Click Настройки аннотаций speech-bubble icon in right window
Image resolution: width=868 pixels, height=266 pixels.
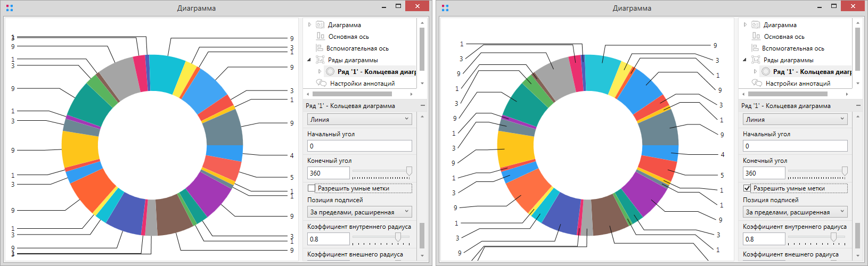[x=757, y=83]
